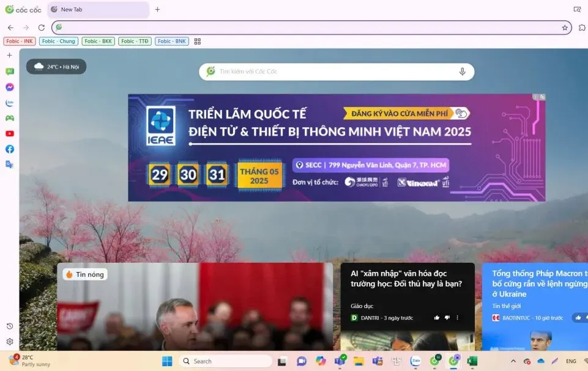Open the Fobic - TTĐ bookmark
Image resolution: width=588 pixels, height=371 pixels.
pyautogui.click(x=135, y=41)
